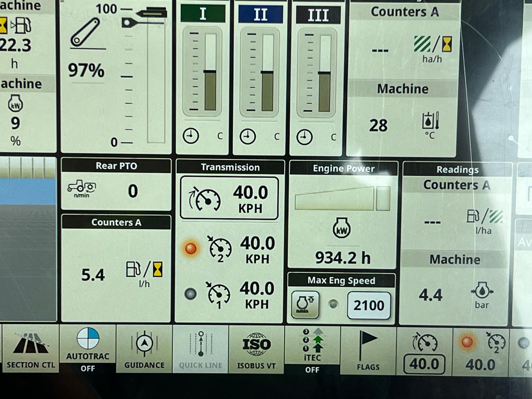Image resolution: width=532 pixels, height=399 pixels.
Task: Open the Section CTL shortcut
Action: [x=30, y=350]
